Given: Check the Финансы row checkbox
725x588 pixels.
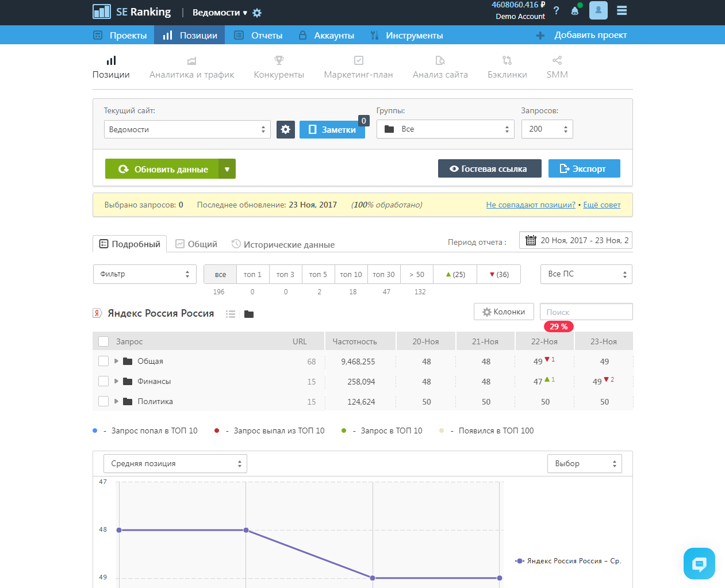Looking at the screenshot, I should (x=103, y=381).
